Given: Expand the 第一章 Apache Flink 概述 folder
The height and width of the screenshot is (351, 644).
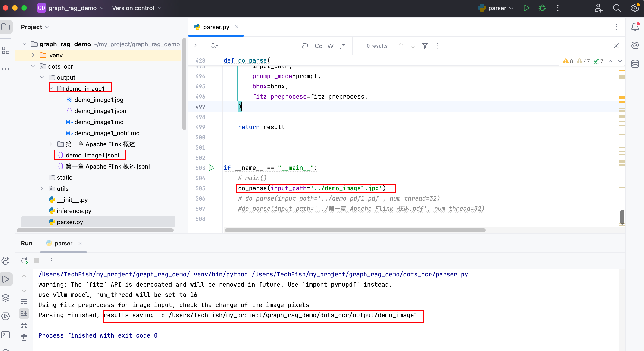Looking at the screenshot, I should 51,144.
